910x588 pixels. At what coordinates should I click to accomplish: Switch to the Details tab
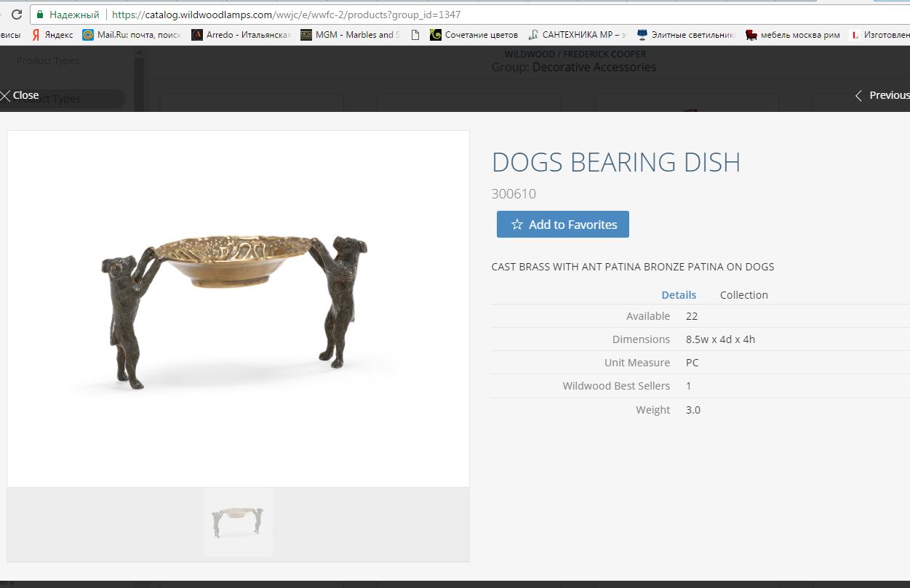pos(679,295)
